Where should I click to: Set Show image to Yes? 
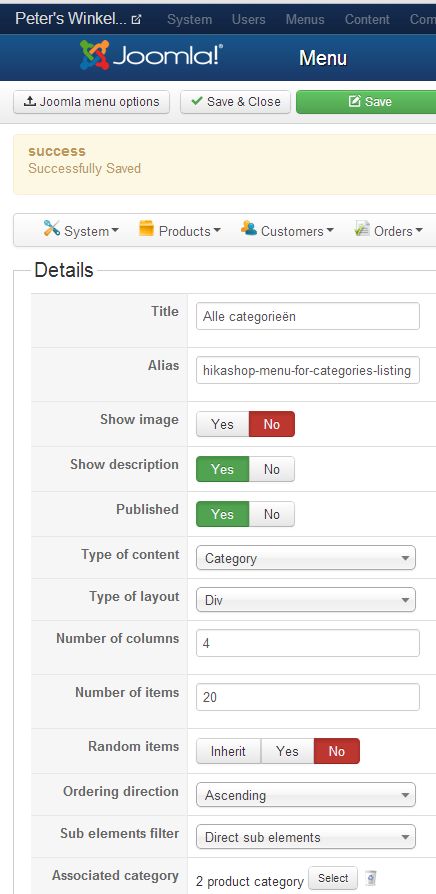click(x=222, y=424)
